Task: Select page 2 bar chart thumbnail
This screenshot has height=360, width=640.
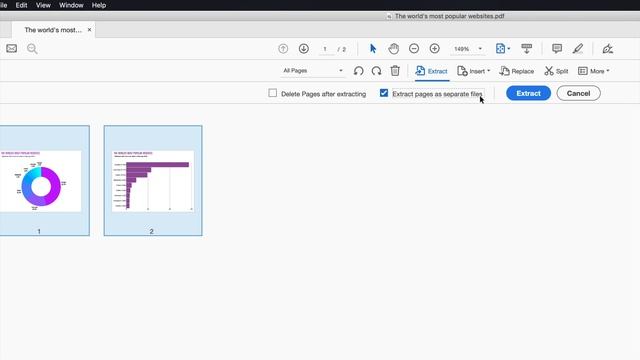Action: click(153, 180)
